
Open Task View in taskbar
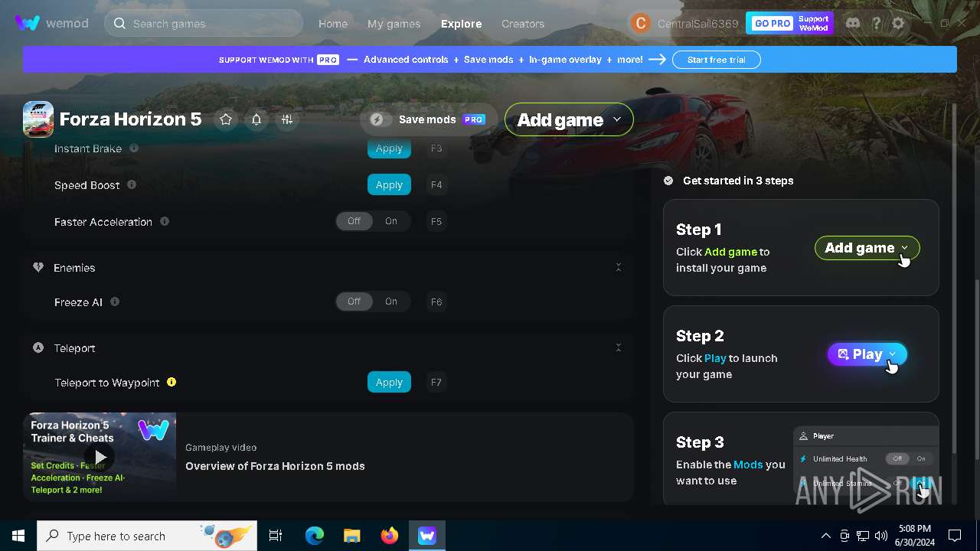tap(276, 536)
